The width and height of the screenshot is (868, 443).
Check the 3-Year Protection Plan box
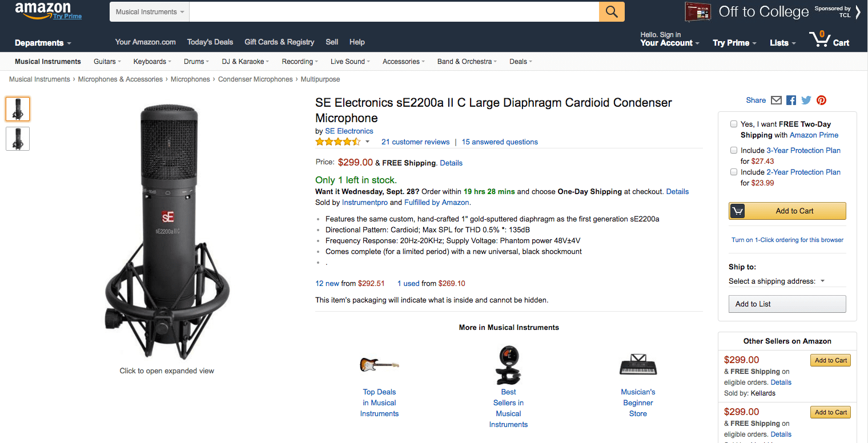(x=734, y=150)
